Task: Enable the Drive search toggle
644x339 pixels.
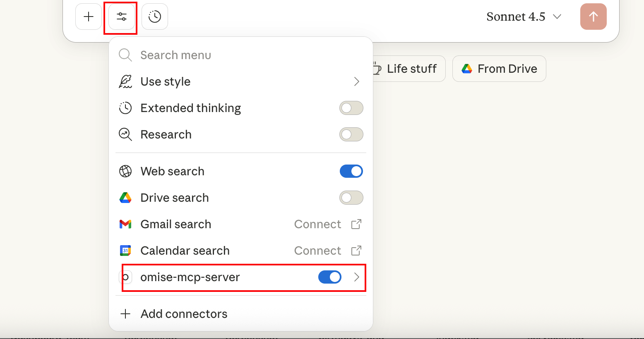Action: [351, 198]
